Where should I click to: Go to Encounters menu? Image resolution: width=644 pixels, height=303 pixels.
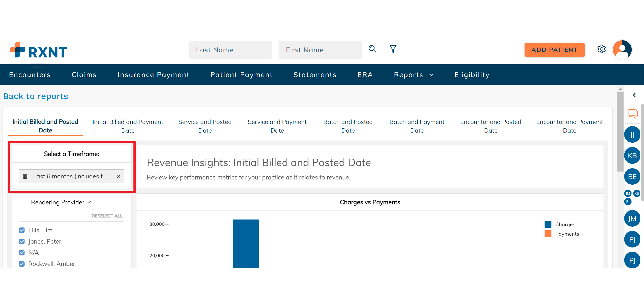(30, 75)
